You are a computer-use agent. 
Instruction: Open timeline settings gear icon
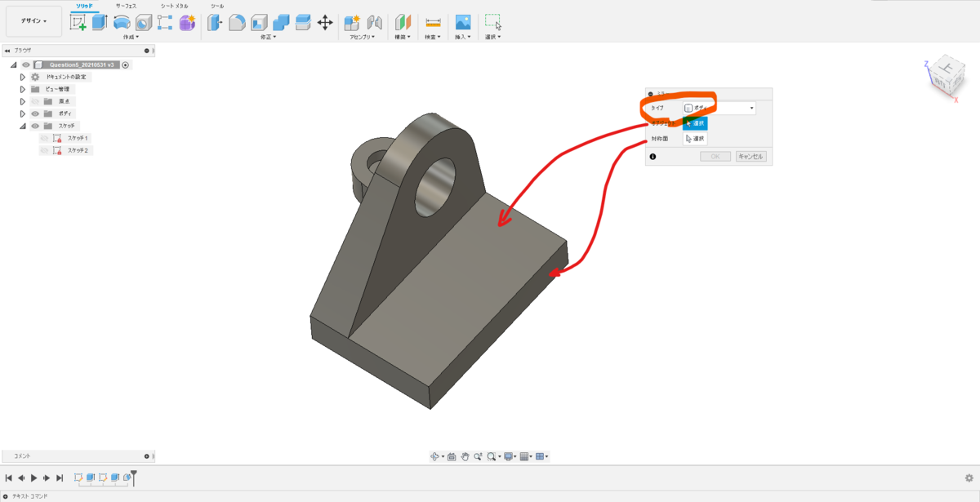(x=969, y=478)
